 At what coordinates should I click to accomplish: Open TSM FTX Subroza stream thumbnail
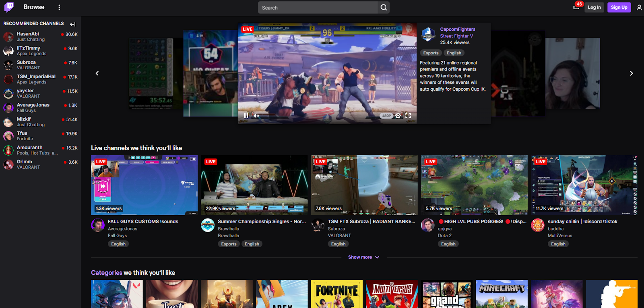point(364,185)
